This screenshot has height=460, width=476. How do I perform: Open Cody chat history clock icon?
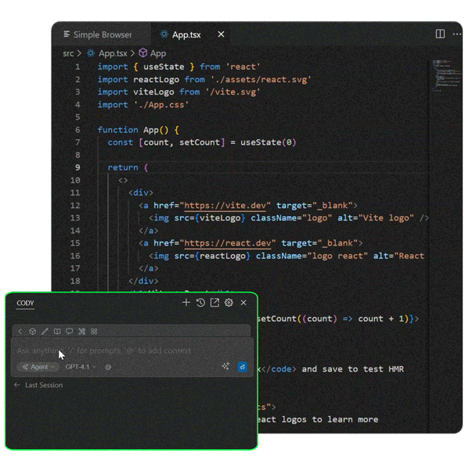coord(200,303)
